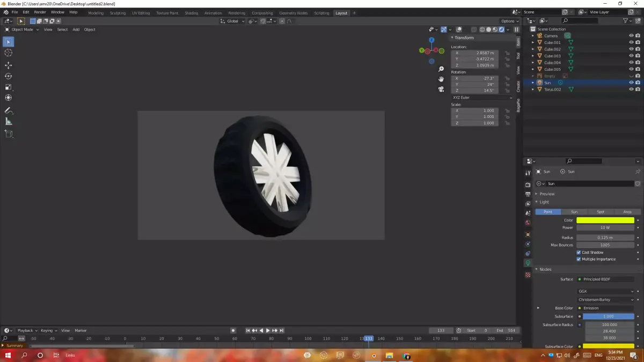644x362 pixels.
Task: Open the Render menu
Action: [40, 12]
